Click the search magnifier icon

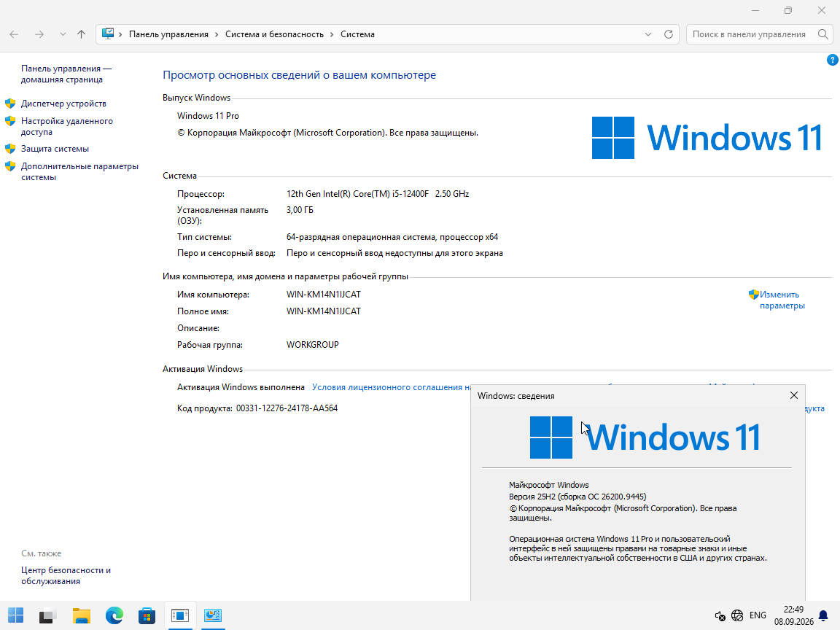[x=823, y=34]
